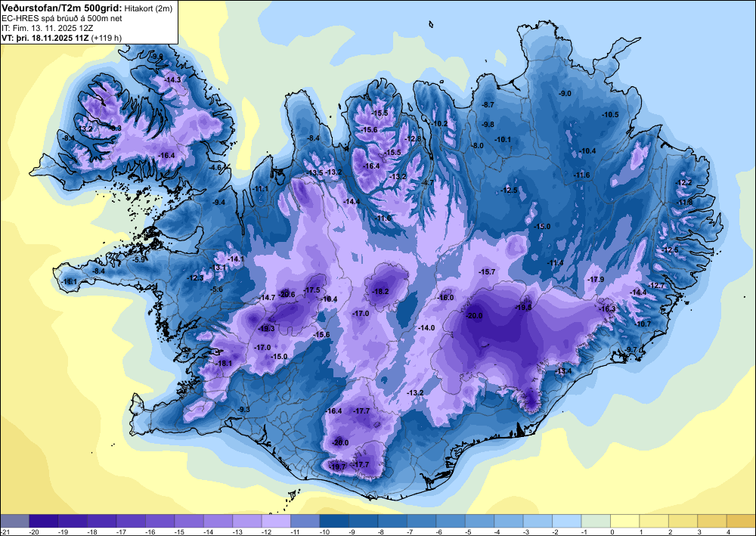Click the temperature label '-10.2'
The height and width of the screenshot is (536, 756).
click(x=440, y=123)
